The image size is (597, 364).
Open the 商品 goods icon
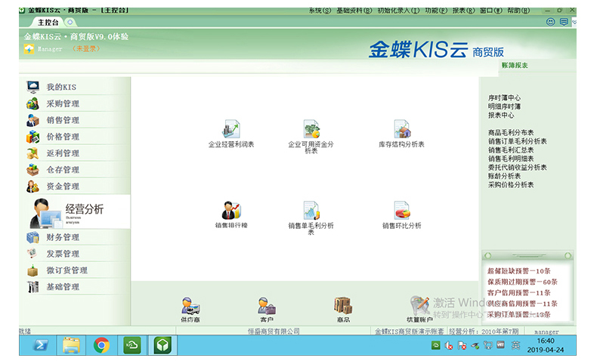(x=343, y=306)
